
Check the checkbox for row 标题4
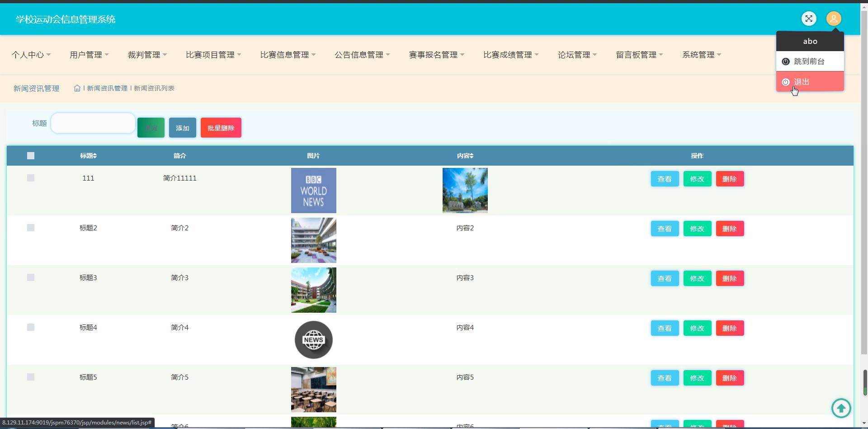(x=31, y=327)
